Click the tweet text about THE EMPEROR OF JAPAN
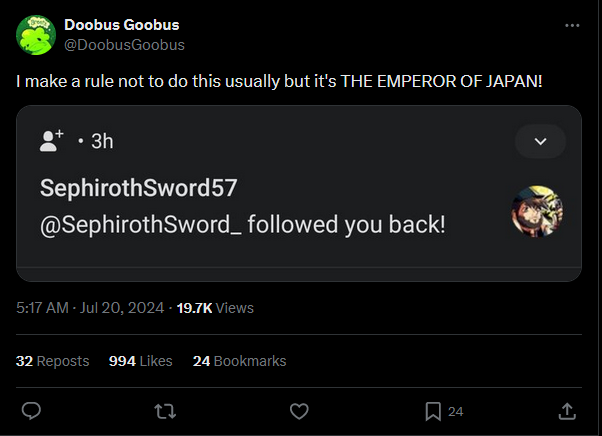Viewport: 602px width, 436px height. (x=279, y=81)
